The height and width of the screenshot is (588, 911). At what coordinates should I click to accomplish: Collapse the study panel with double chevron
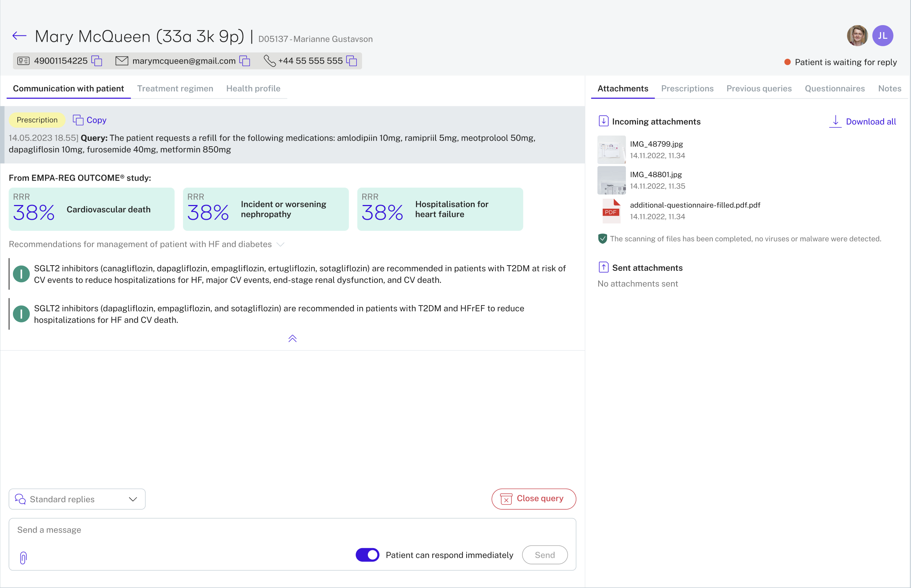[292, 339]
